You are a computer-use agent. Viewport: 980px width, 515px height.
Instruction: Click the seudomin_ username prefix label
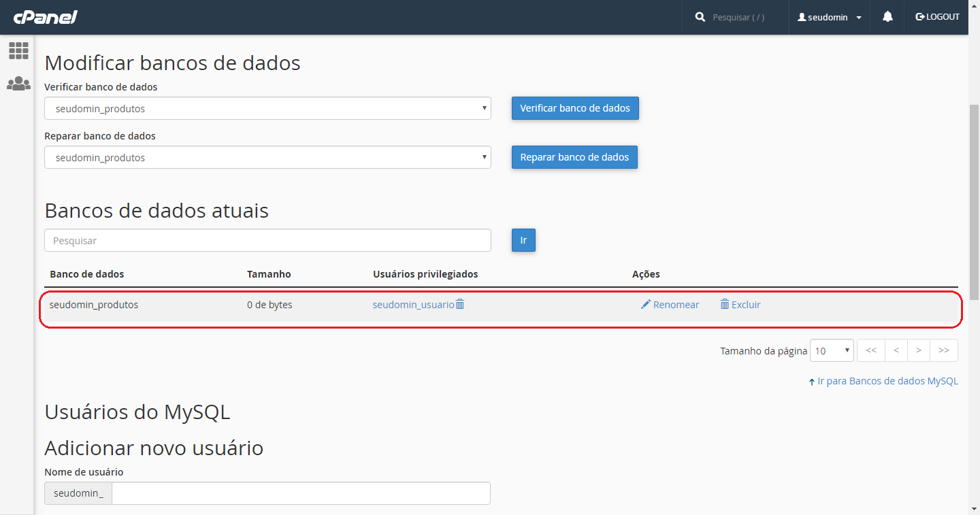pos(78,493)
